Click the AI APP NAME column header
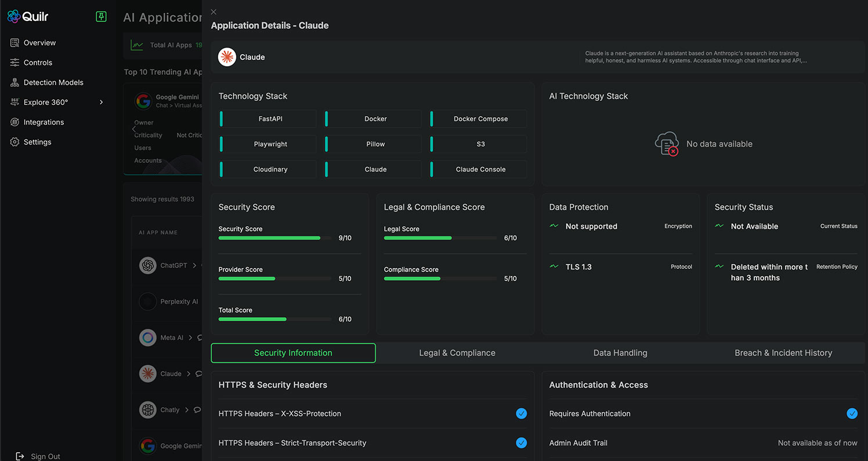 [x=158, y=233]
